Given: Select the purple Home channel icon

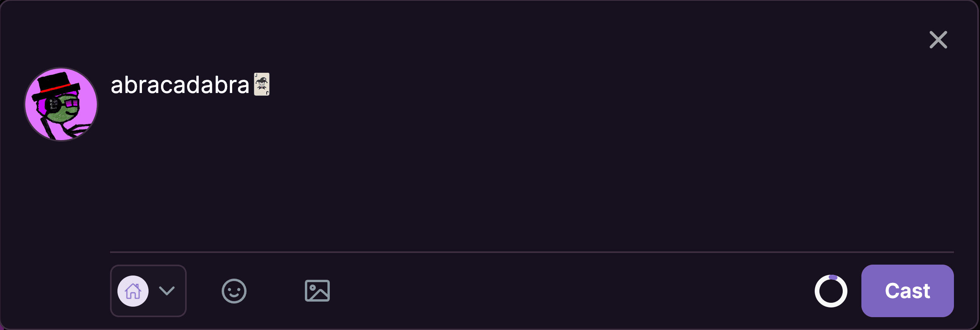Looking at the screenshot, I should (x=133, y=291).
